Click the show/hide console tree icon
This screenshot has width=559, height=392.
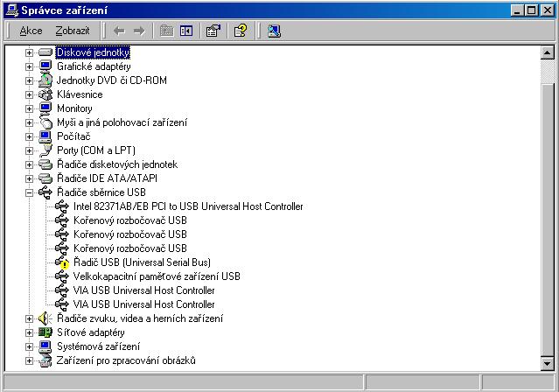[185, 31]
